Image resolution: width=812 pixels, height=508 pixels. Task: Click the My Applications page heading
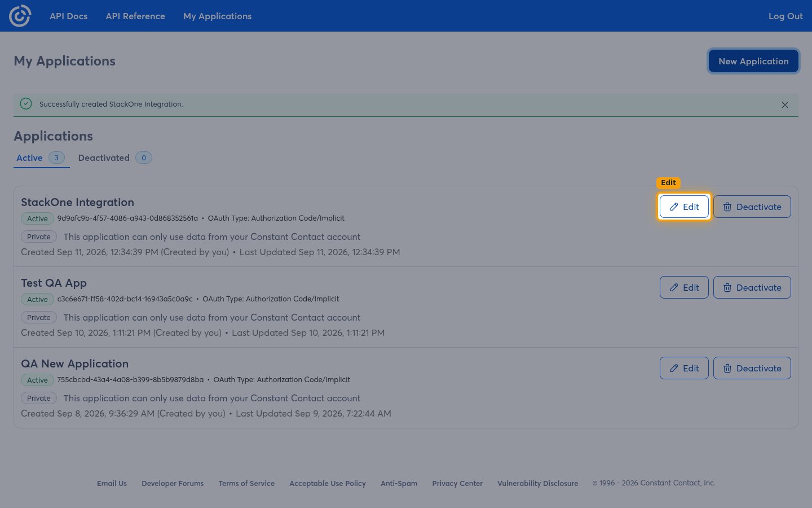64,61
